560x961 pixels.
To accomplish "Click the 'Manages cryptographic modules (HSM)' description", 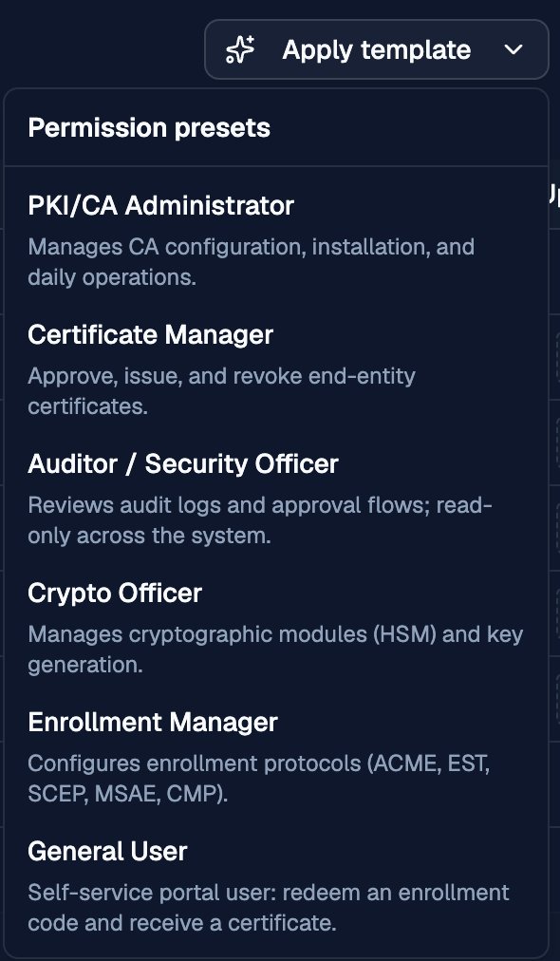I will pos(275,650).
